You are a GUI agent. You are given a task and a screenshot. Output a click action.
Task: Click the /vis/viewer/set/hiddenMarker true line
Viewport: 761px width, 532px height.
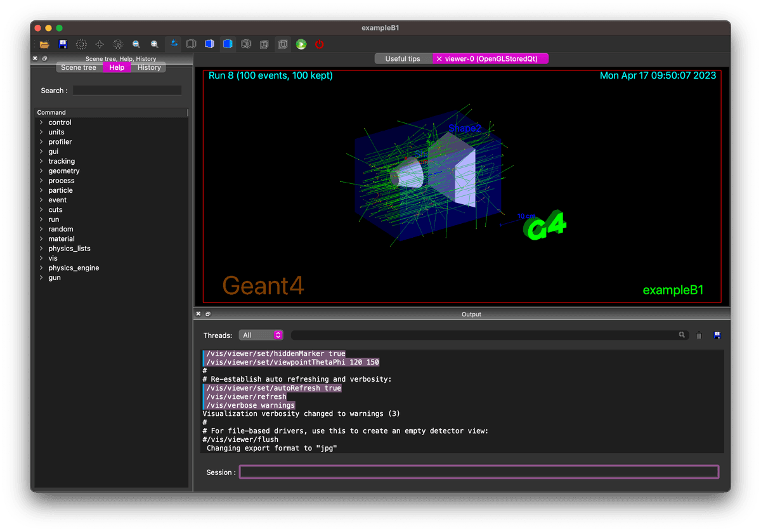[x=276, y=354]
